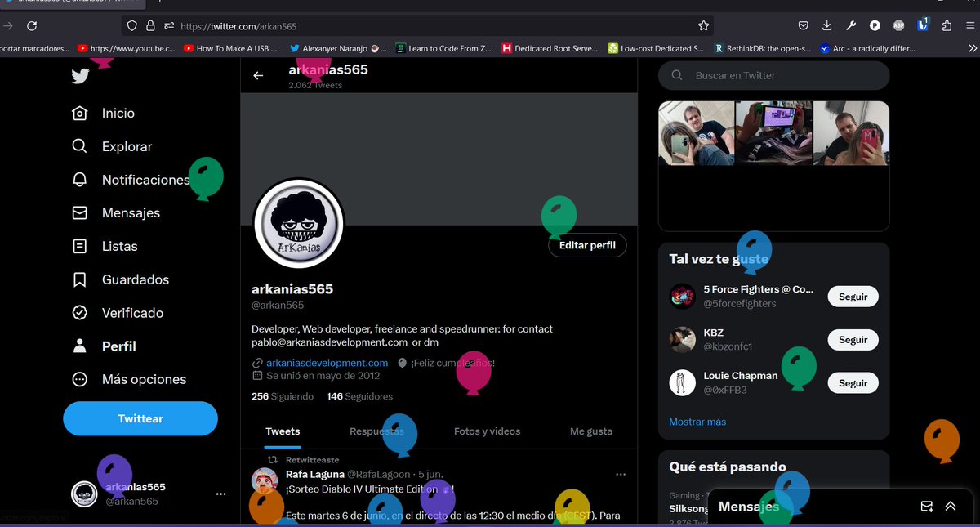Follow KBZ with Seguir button

tap(853, 340)
